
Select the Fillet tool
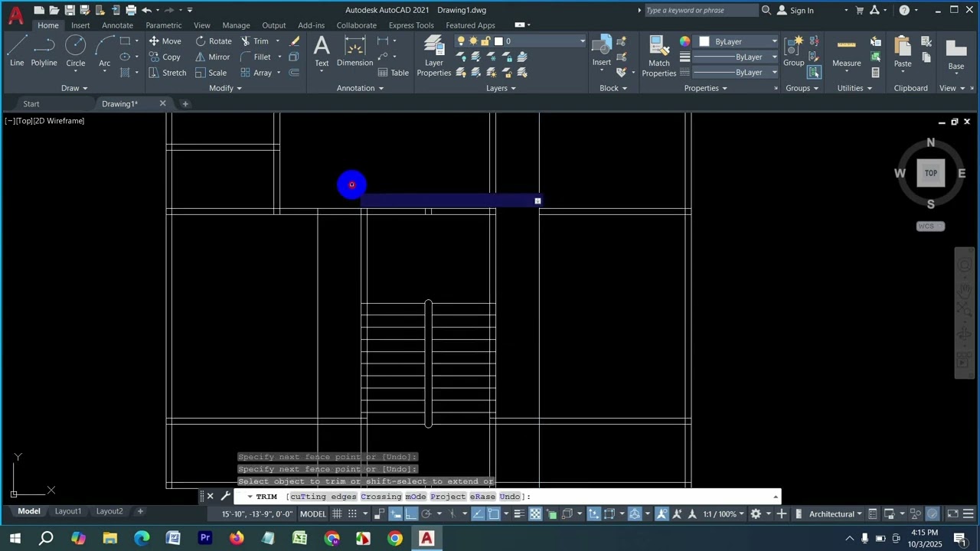[x=256, y=57]
